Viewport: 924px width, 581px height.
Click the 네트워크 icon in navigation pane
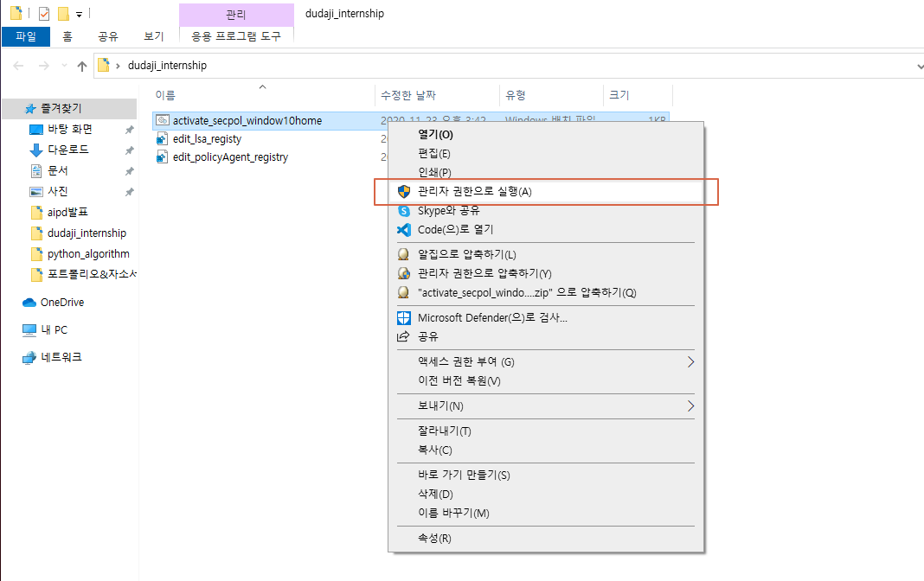pyautogui.click(x=29, y=357)
